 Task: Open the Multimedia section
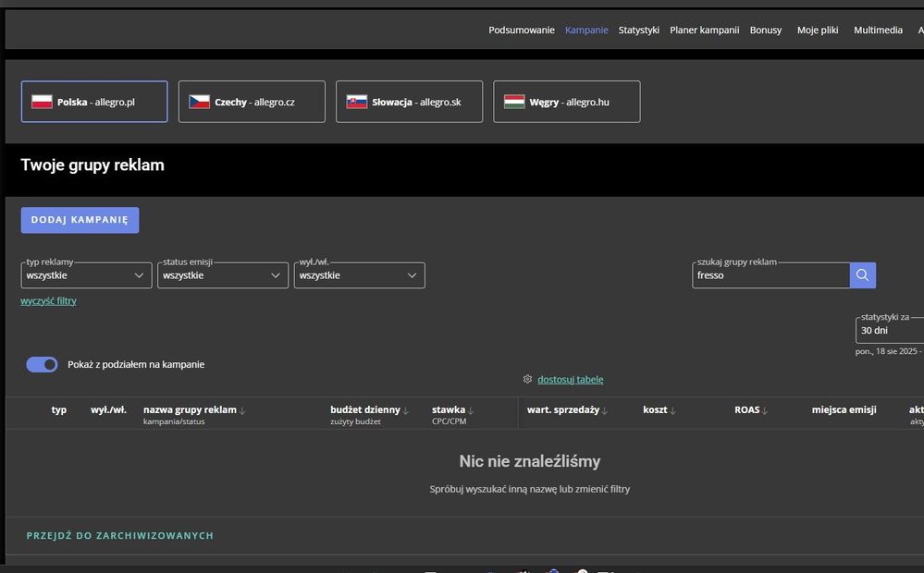coord(878,30)
